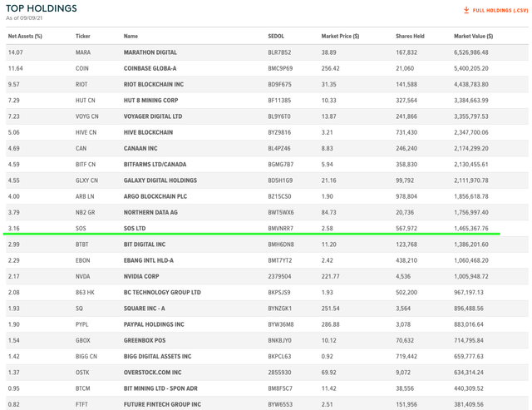Select CANAAN INC name cell
This screenshot has height=410, width=532.
click(140, 148)
